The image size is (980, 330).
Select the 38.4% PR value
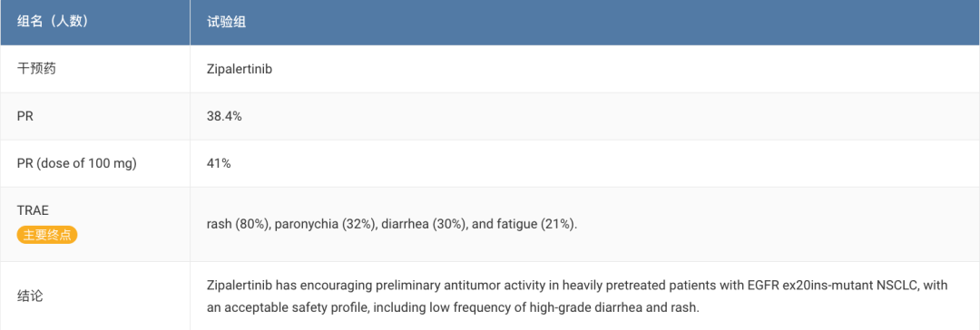click(x=224, y=116)
